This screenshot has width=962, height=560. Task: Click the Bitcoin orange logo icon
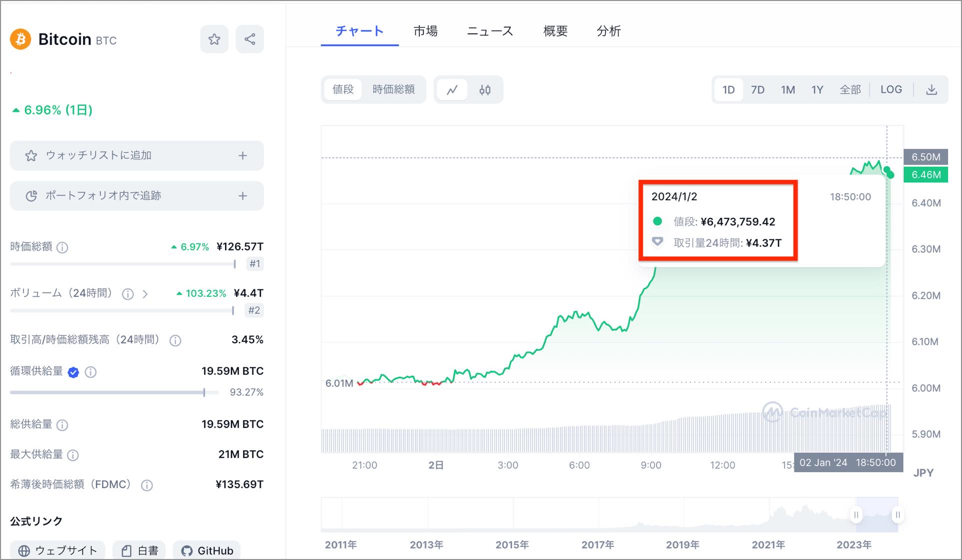pos(20,39)
